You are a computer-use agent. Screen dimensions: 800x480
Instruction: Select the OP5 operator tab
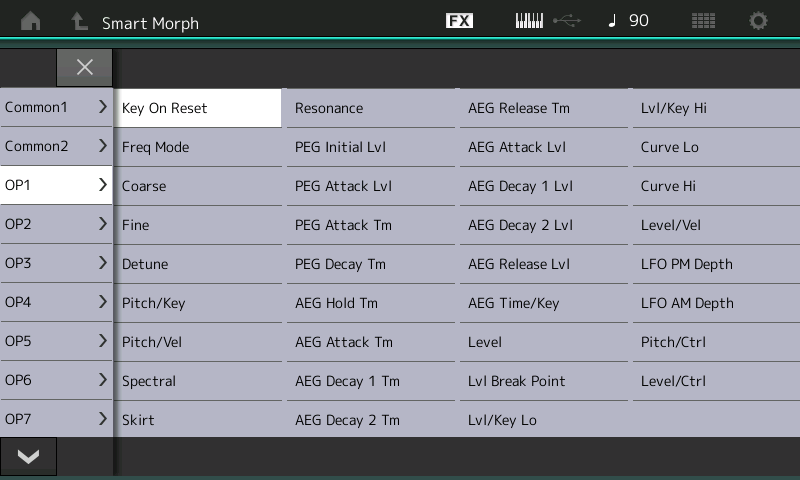click(x=56, y=341)
